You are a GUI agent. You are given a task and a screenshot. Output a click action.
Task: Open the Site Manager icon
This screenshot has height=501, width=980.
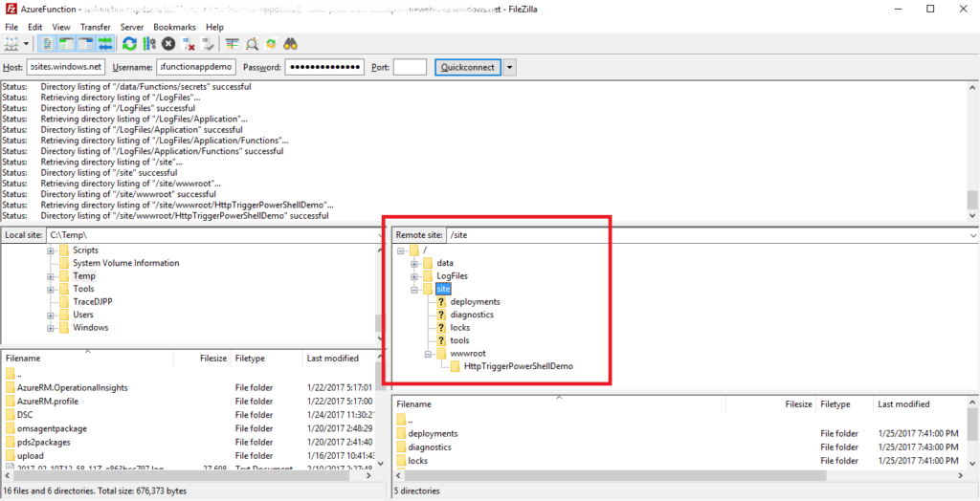point(12,44)
